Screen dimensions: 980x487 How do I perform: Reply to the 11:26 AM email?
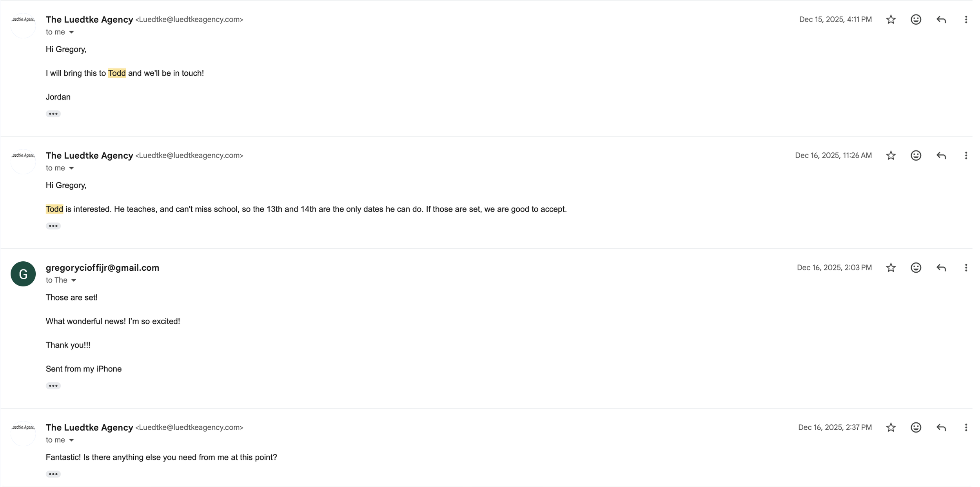click(941, 156)
